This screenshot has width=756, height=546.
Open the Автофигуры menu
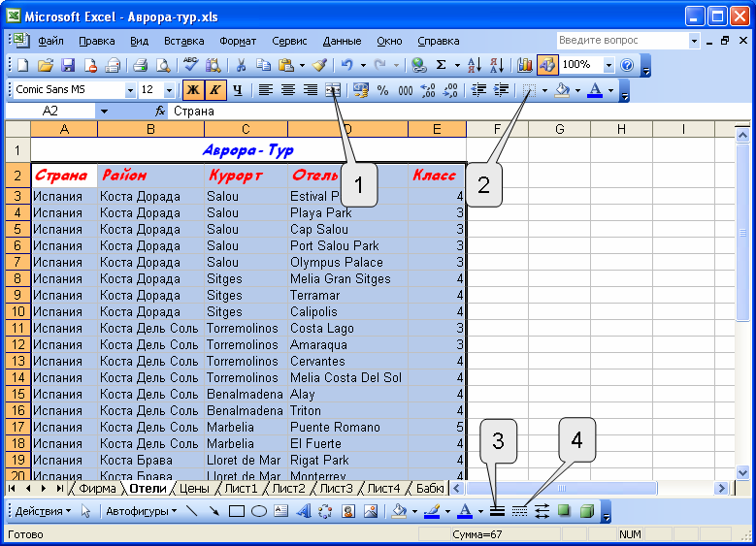[142, 511]
